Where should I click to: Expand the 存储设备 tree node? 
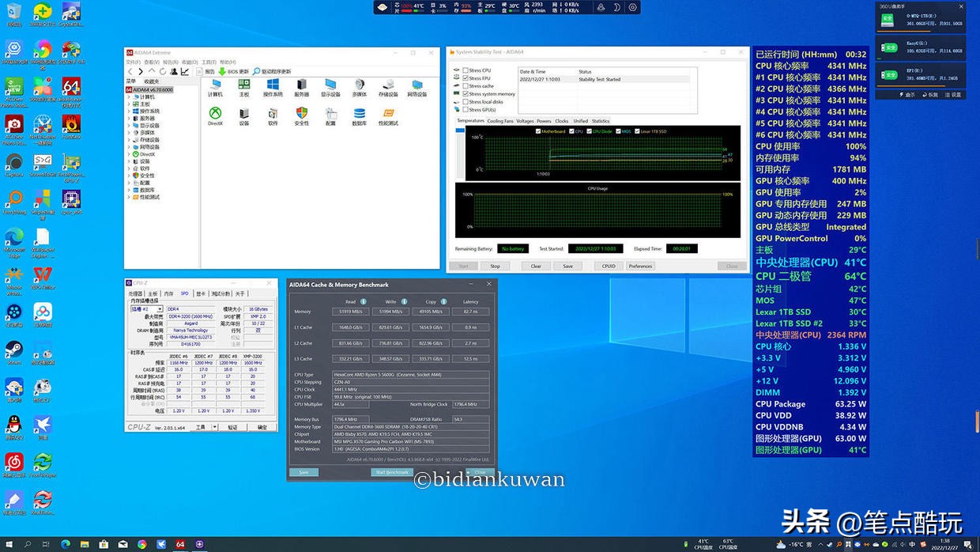[x=130, y=140]
